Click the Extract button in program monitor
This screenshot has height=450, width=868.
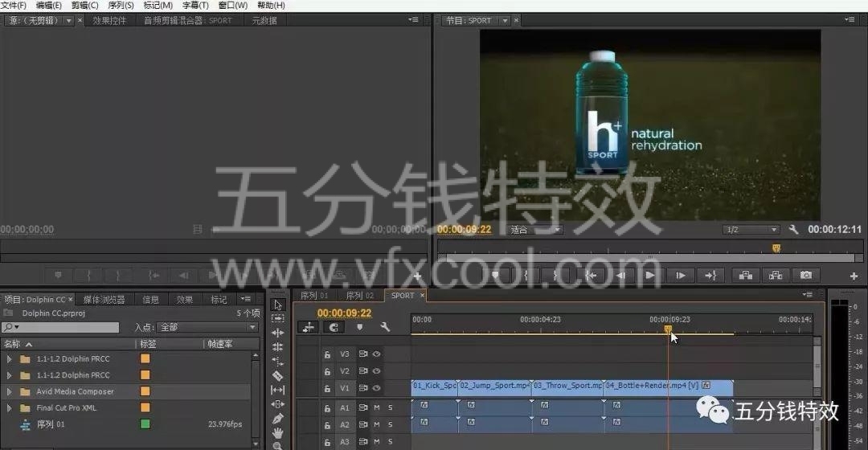776,275
